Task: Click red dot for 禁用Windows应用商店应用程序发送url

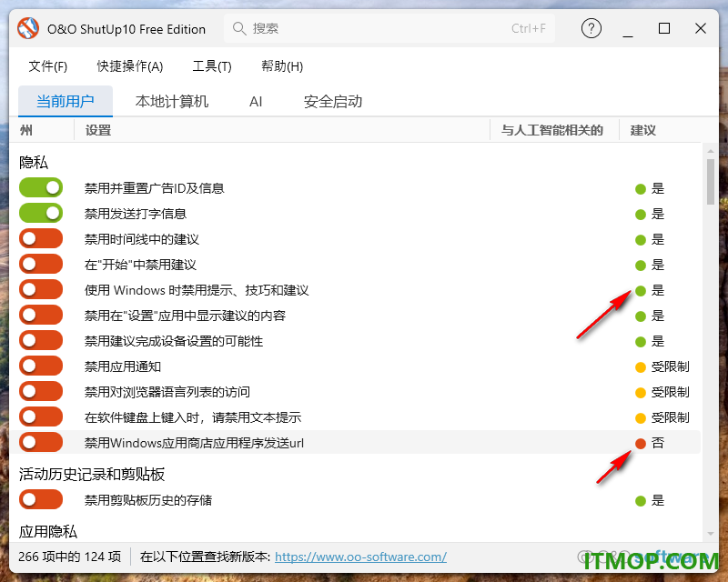Action: coord(641,444)
